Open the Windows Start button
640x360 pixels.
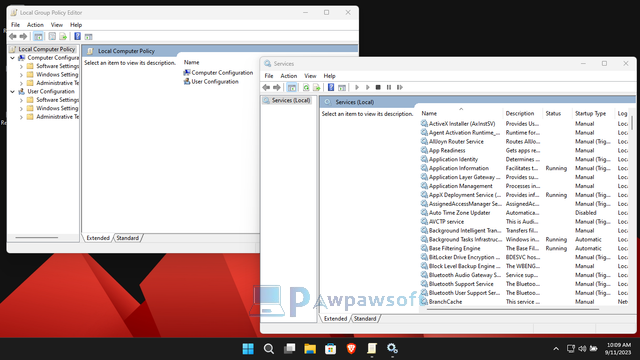point(248,349)
